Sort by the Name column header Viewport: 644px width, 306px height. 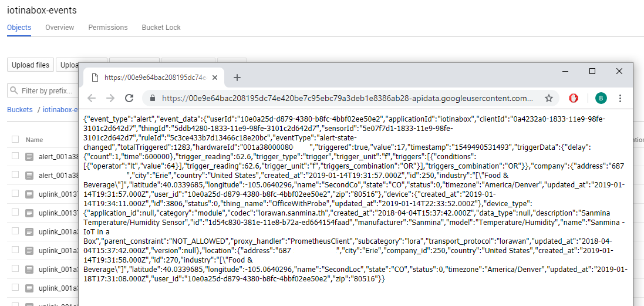[x=34, y=140]
